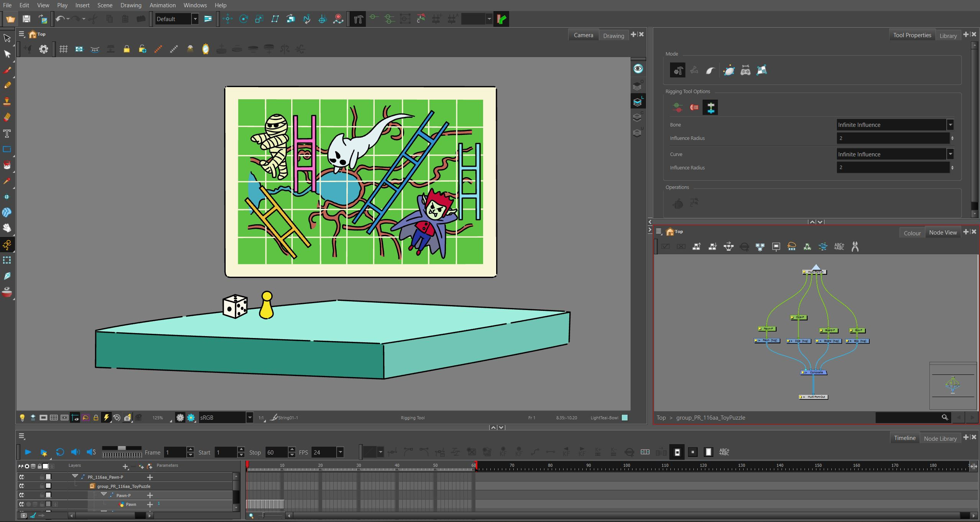Select the Text tool

pos(7,133)
